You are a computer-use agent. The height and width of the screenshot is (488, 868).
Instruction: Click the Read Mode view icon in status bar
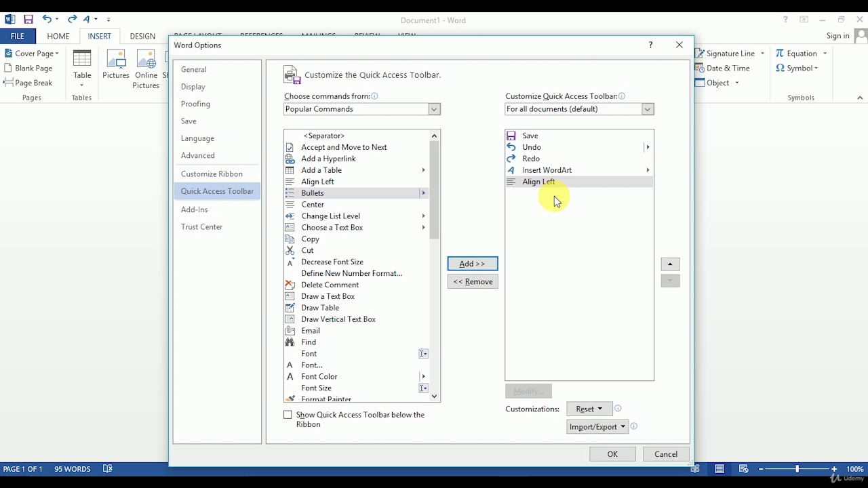click(x=694, y=469)
